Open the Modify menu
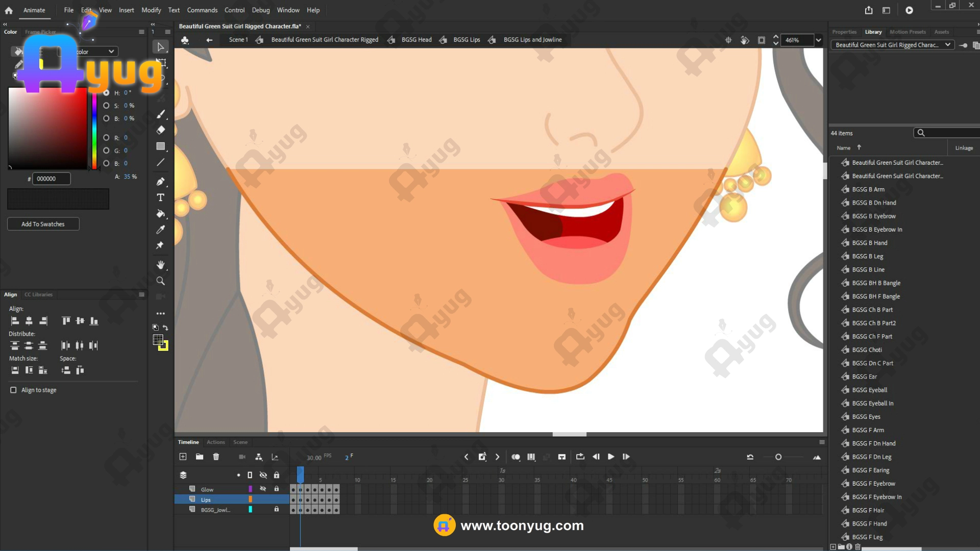980x551 pixels. point(151,10)
